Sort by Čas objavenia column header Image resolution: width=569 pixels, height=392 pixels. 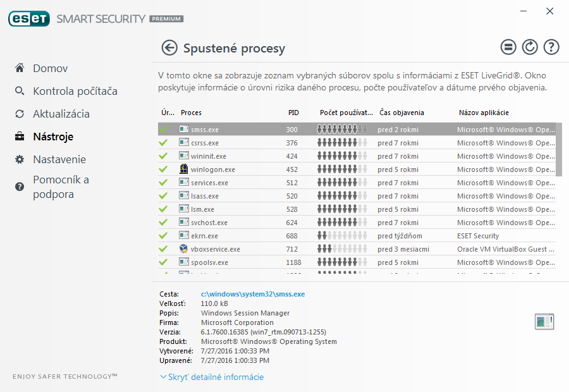(401, 113)
